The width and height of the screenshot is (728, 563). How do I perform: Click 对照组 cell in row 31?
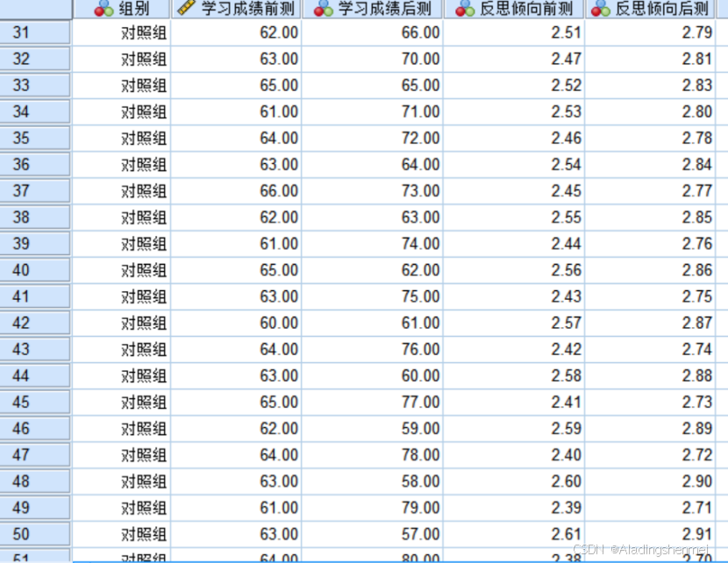point(122,32)
